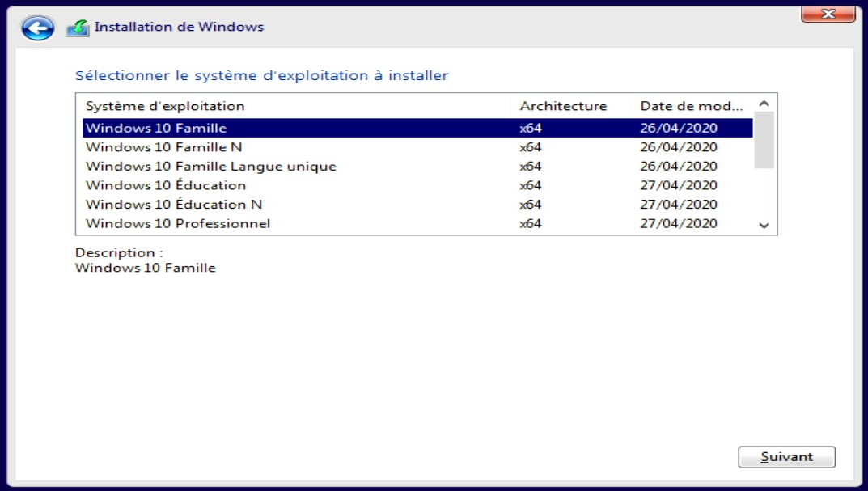Select the Windows 10 Éducation edition
The height and width of the screenshot is (491, 868).
tap(166, 185)
